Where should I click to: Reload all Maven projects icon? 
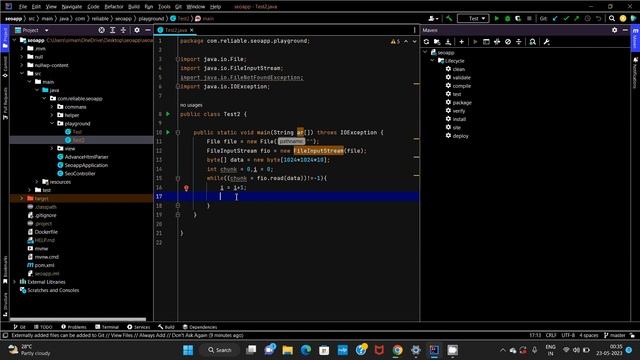coord(427,42)
